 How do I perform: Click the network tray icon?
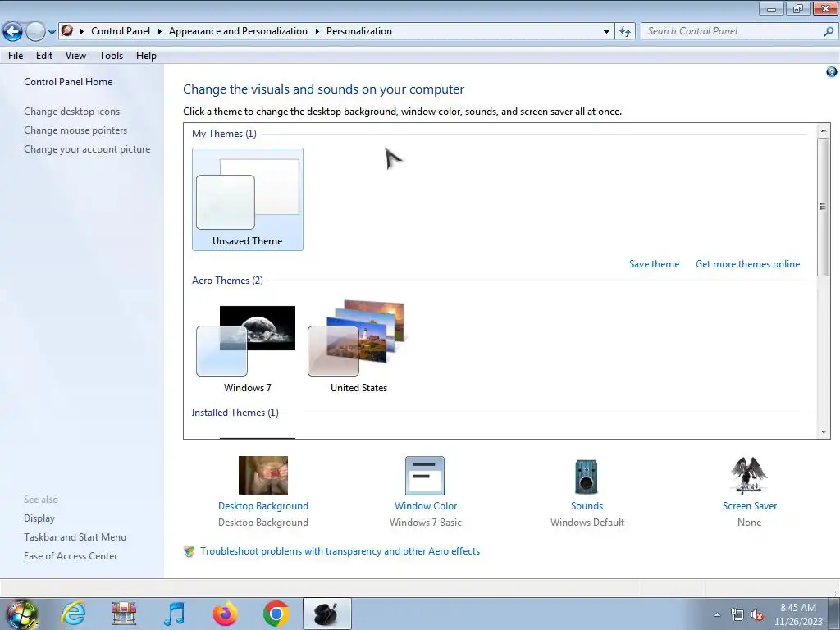[737, 615]
